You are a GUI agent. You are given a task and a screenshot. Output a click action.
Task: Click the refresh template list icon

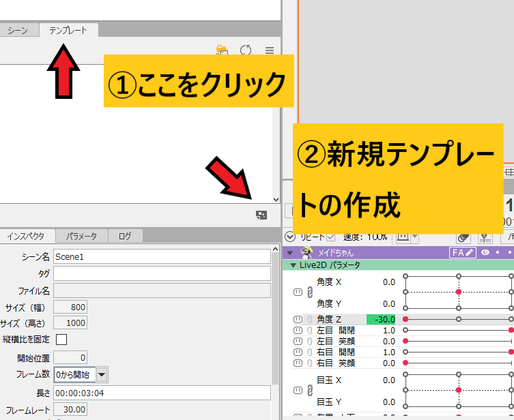click(x=246, y=50)
